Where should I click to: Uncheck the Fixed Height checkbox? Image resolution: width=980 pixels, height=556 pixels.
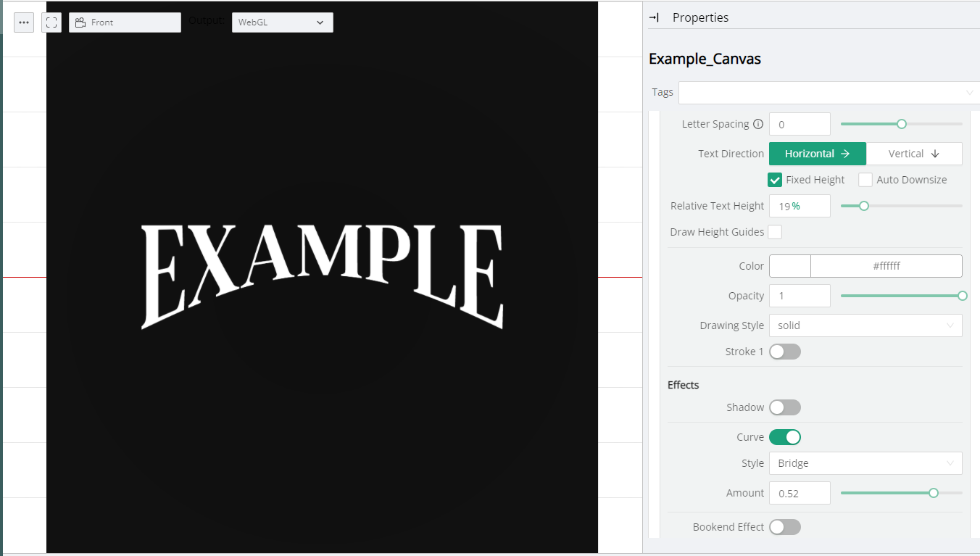pyautogui.click(x=775, y=180)
